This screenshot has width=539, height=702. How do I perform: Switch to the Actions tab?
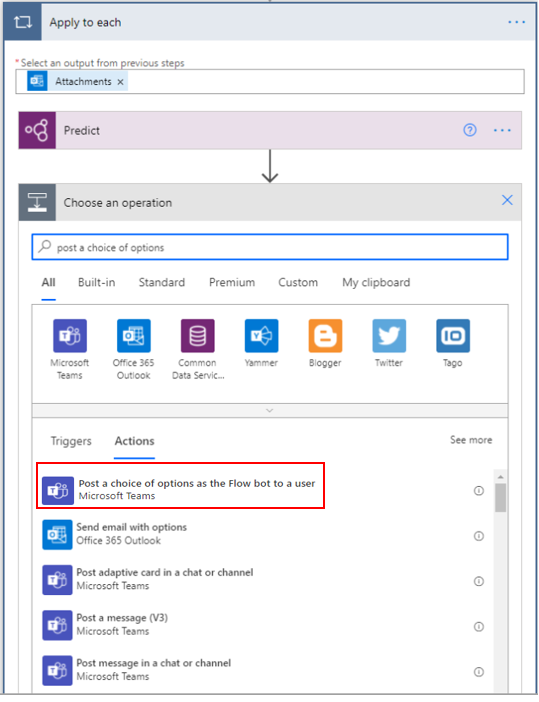tap(134, 441)
